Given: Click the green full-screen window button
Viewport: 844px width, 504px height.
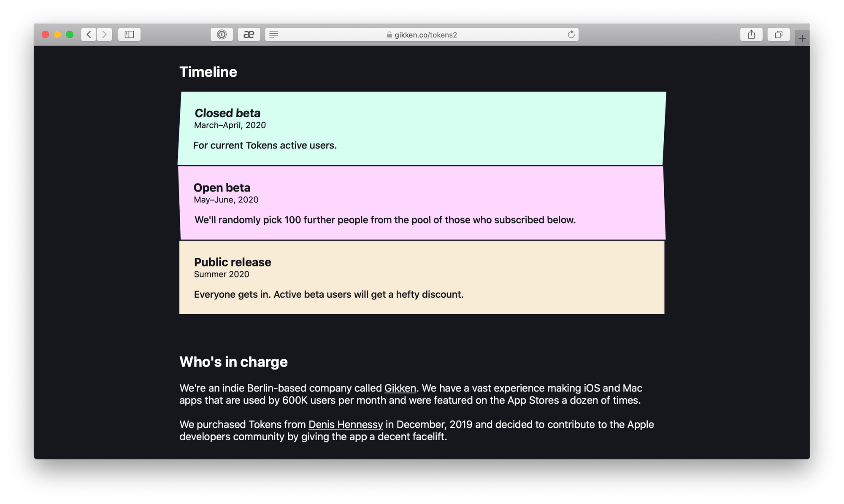Looking at the screenshot, I should point(70,35).
